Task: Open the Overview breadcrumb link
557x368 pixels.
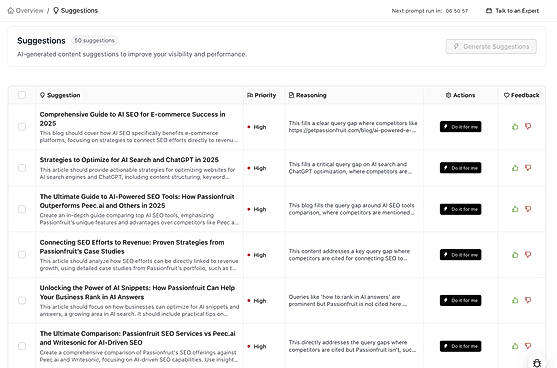Action: click(26, 11)
